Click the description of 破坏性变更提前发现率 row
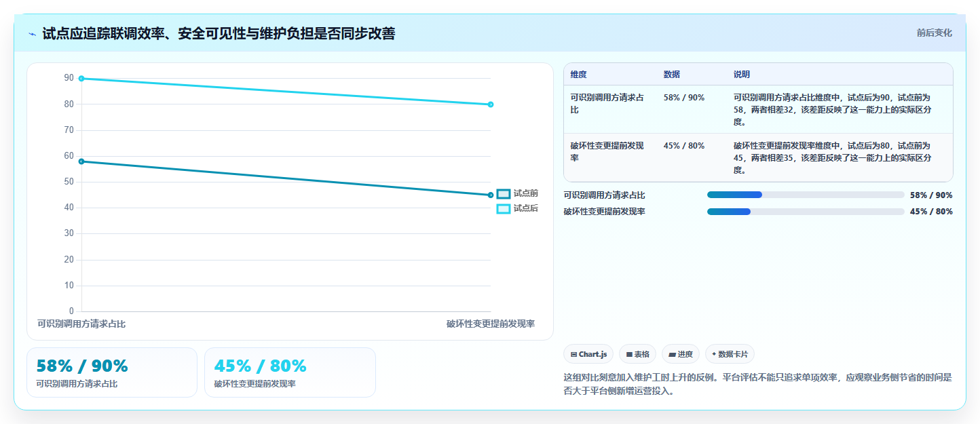 [x=833, y=158]
